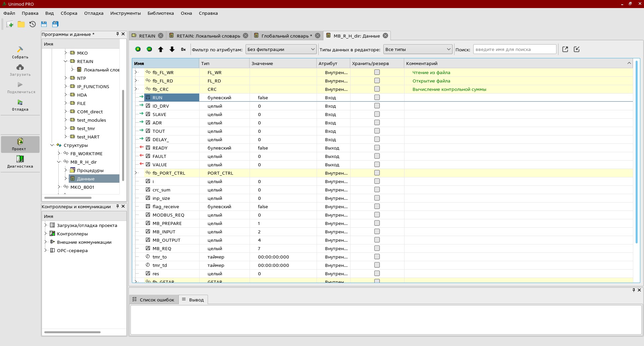Collapse the RETAIN tree node
The width and height of the screenshot is (644, 346).
(x=65, y=61)
